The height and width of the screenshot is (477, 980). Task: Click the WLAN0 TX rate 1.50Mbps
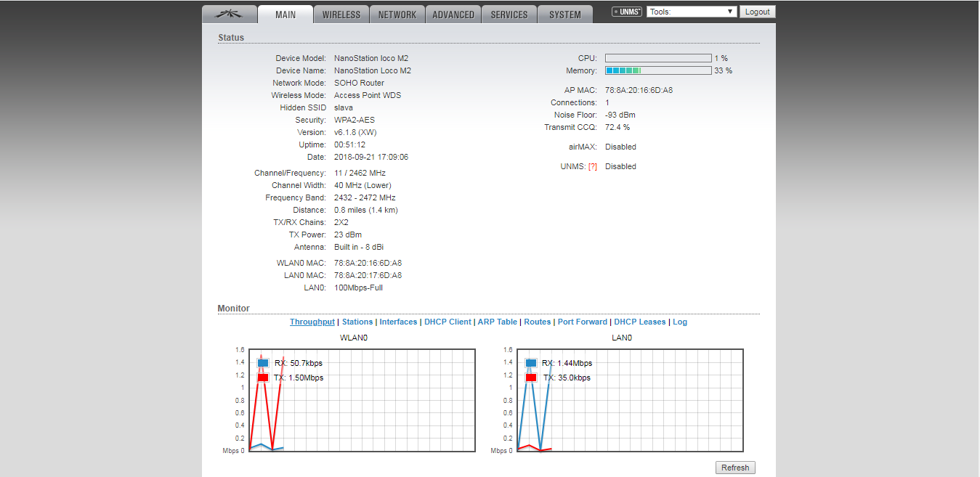pos(306,378)
